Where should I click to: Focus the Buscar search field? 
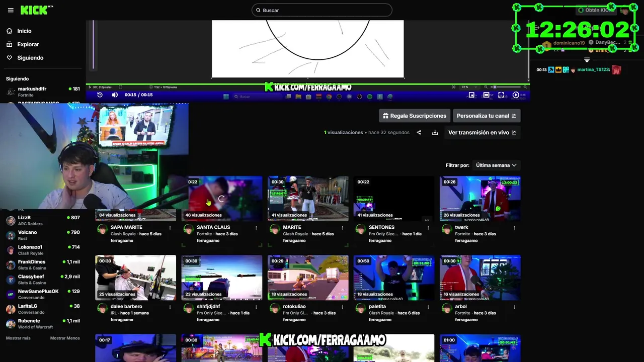point(322,10)
